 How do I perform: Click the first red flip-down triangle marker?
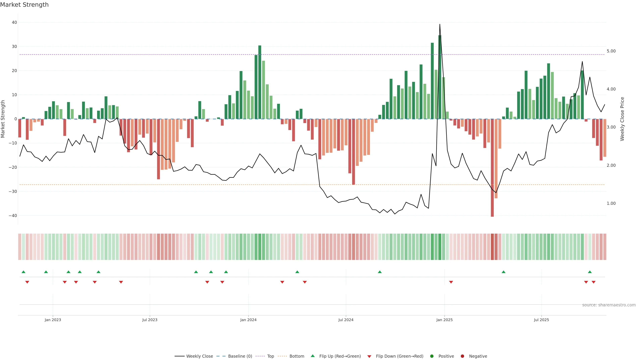click(x=27, y=282)
